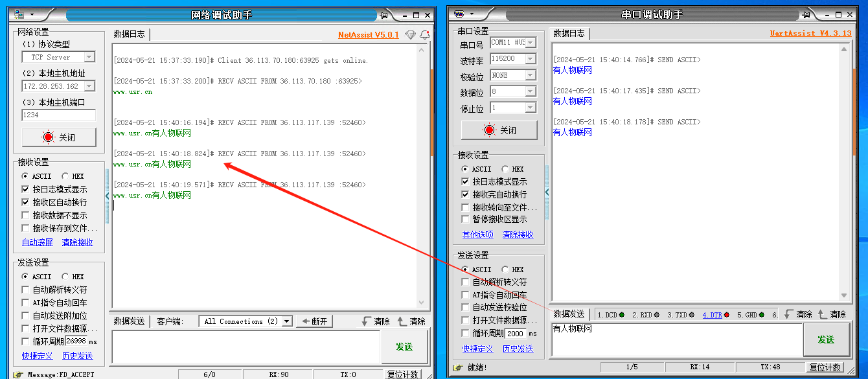Open NetAssist V5.0.1 version link
868x379 pixels.
tap(369, 34)
